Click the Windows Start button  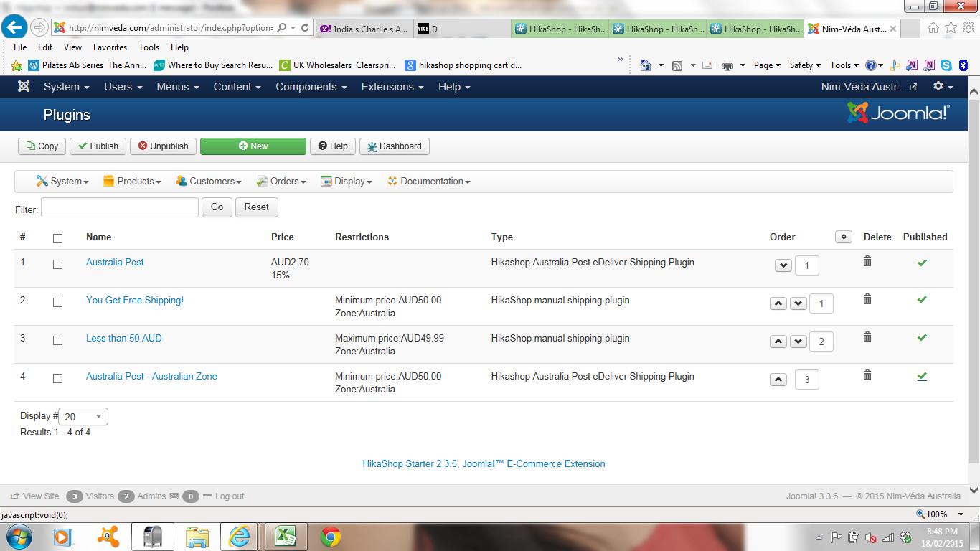coord(19,536)
